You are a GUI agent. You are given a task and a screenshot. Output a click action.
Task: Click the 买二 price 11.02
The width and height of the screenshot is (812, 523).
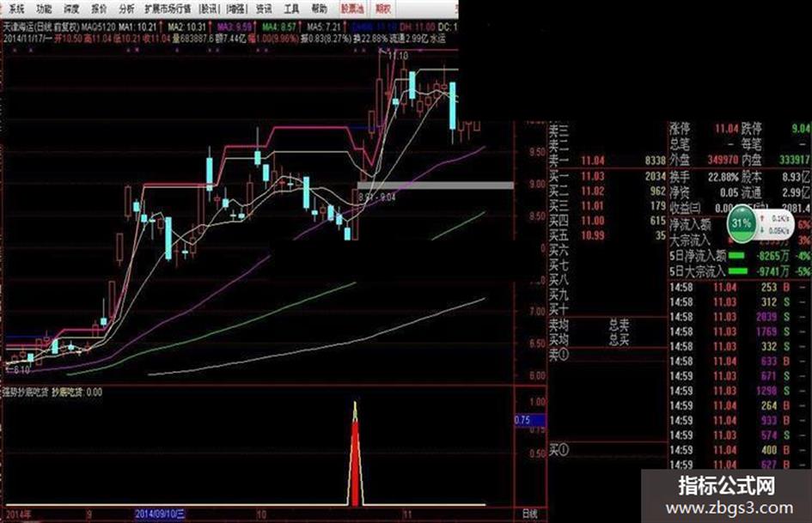click(x=592, y=191)
